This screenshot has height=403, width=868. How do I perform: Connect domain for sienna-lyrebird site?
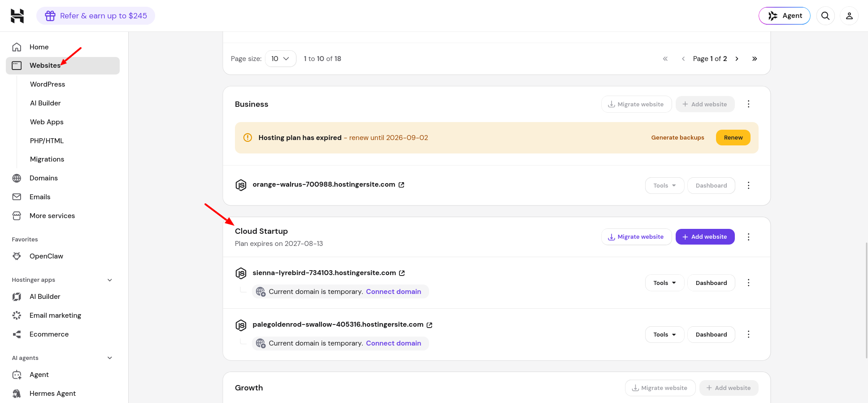point(393,292)
